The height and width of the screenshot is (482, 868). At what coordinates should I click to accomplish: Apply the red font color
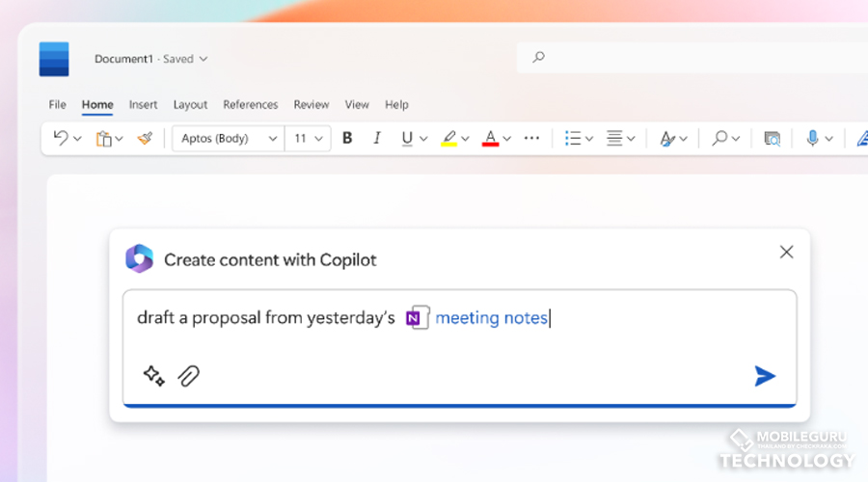click(491, 139)
